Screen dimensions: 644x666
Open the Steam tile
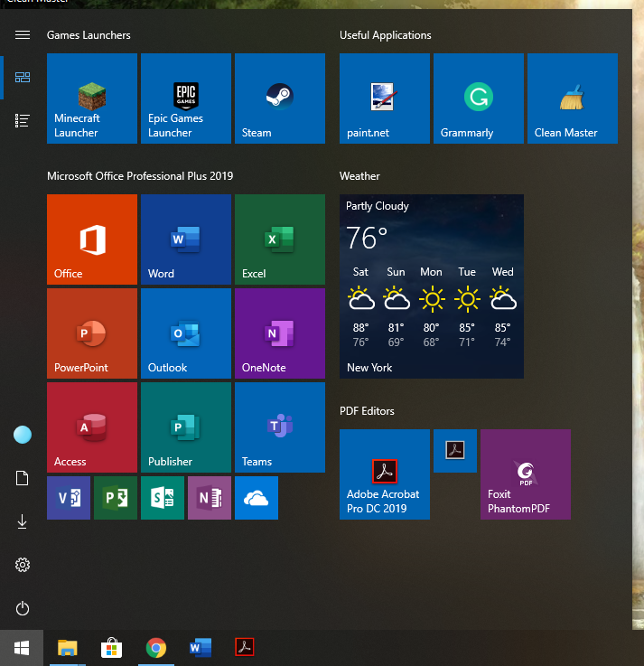coord(280,98)
